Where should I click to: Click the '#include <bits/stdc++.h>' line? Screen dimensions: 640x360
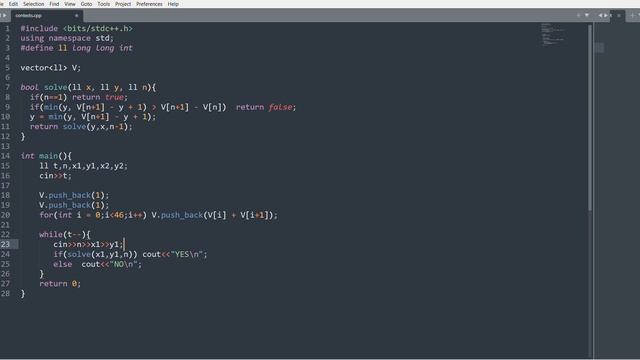click(76, 28)
